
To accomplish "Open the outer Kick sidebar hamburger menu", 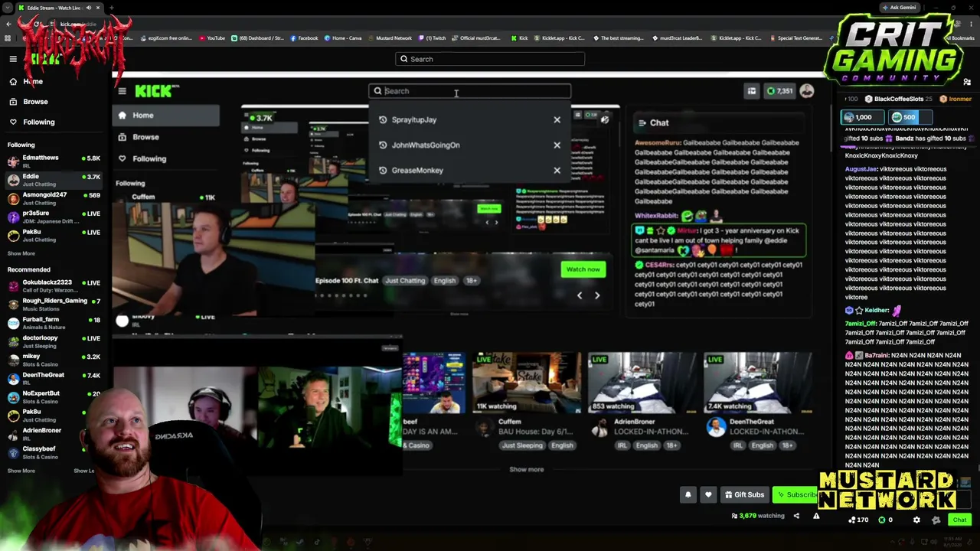I will 13,59.
